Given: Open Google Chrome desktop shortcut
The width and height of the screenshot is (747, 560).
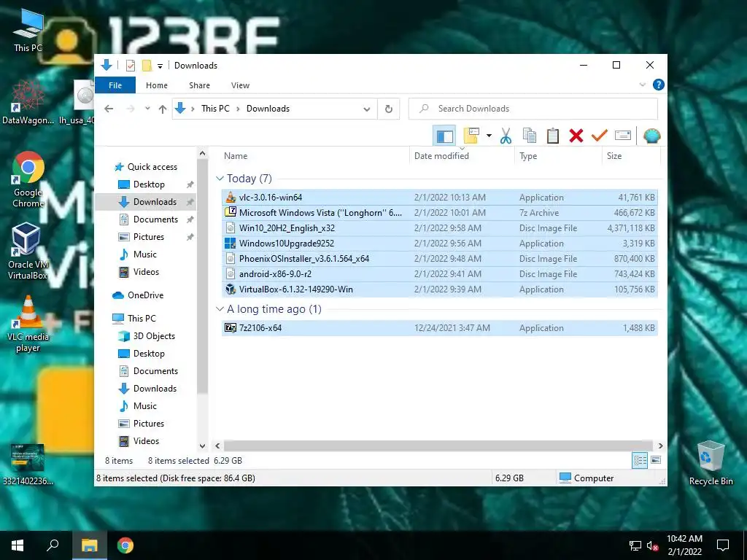Looking at the screenshot, I should [x=28, y=180].
